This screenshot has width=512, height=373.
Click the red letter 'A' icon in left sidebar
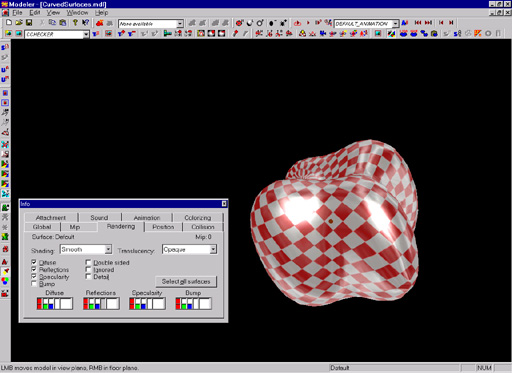click(5, 262)
